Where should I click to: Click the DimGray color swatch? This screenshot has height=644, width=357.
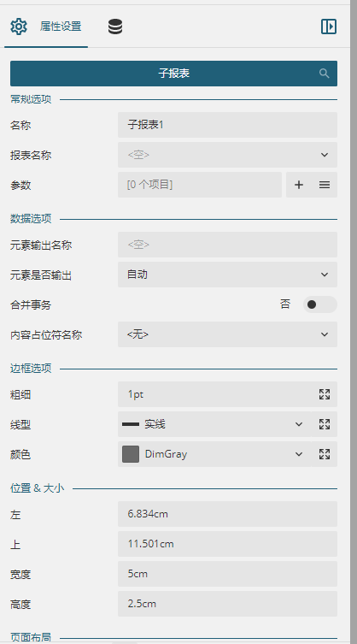pos(131,454)
